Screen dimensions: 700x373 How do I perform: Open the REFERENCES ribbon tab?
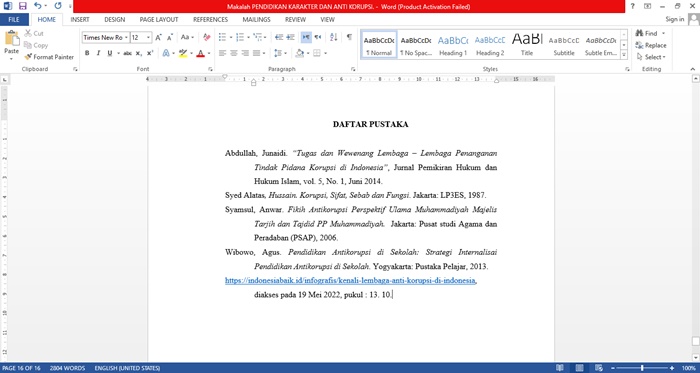[x=210, y=20]
